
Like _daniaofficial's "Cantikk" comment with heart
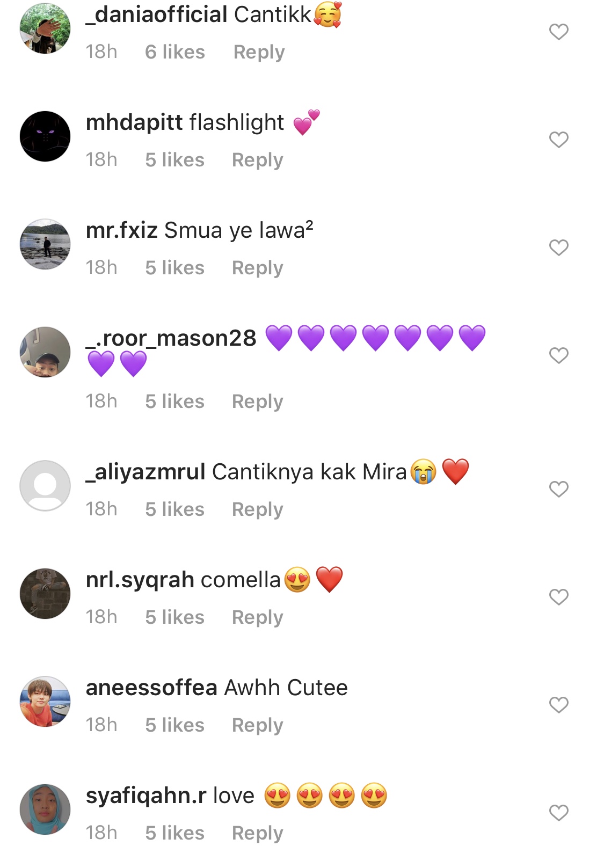[x=558, y=32]
